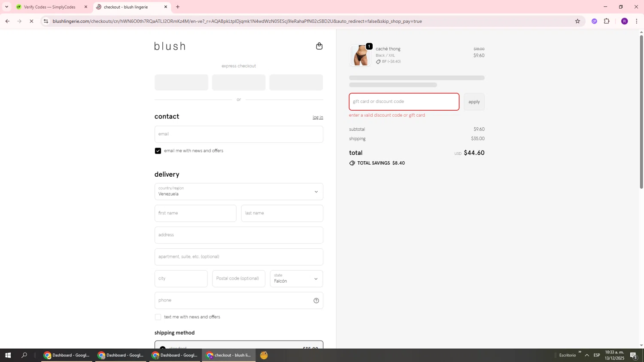644x362 pixels.
Task: Focus the first name field
Action: click(195, 213)
